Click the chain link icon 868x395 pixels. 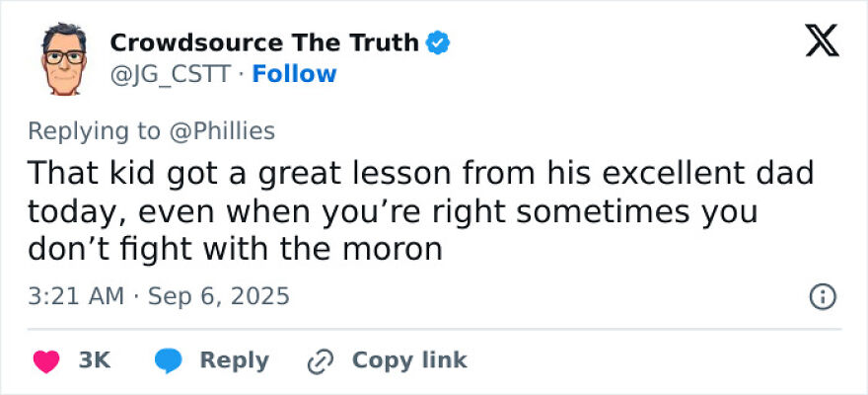coord(321,361)
